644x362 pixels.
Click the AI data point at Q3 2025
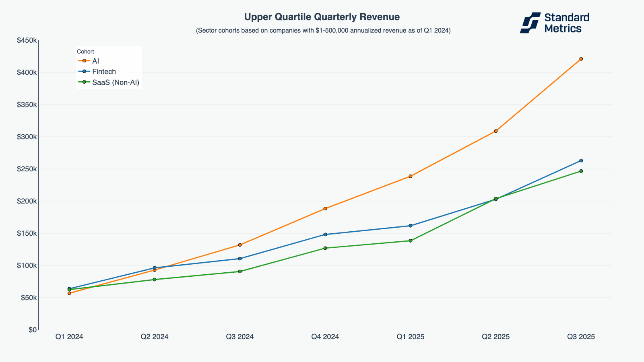click(x=581, y=59)
